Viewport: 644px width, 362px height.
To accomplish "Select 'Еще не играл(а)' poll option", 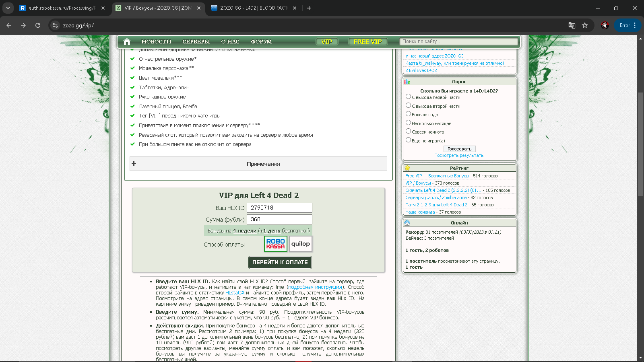I will tap(408, 140).
